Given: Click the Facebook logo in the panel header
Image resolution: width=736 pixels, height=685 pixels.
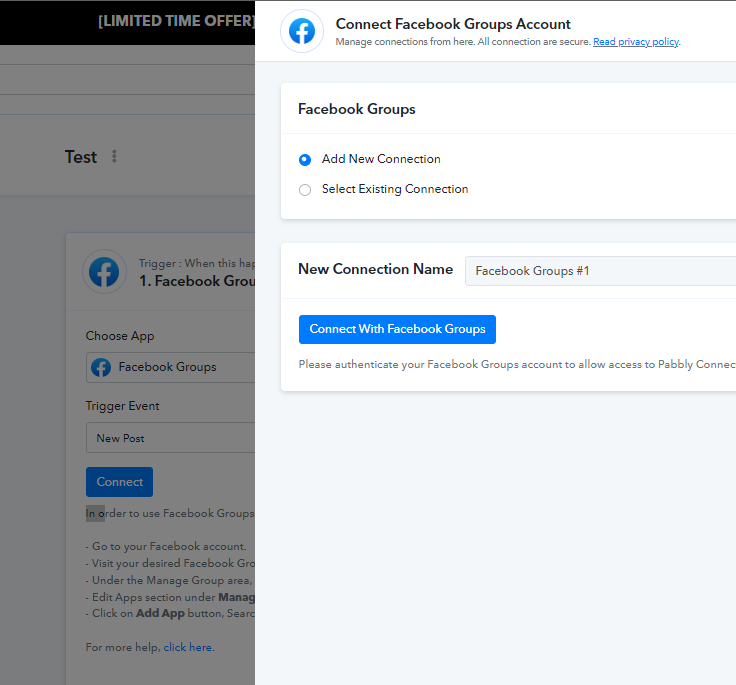Looking at the screenshot, I should tap(302, 31).
